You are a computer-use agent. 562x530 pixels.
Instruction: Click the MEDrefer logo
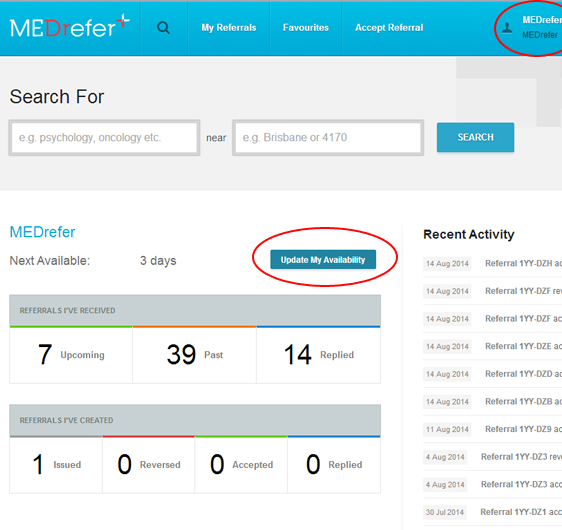click(70, 27)
